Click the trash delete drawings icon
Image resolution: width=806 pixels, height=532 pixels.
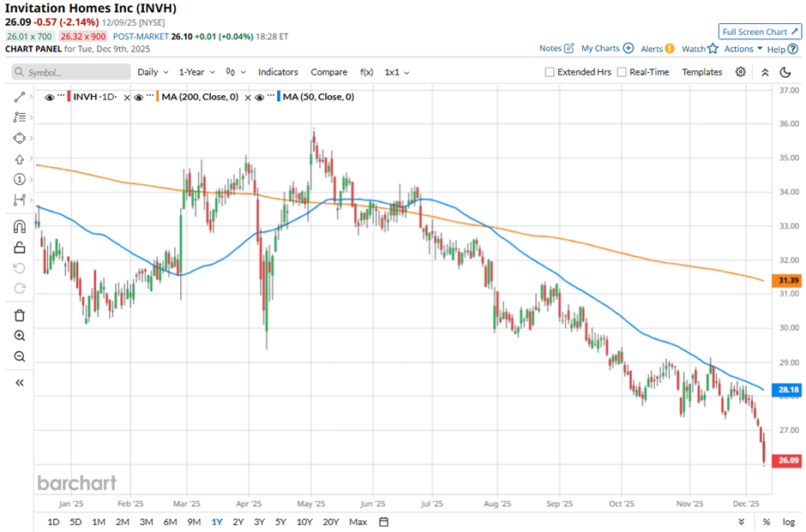click(x=19, y=315)
